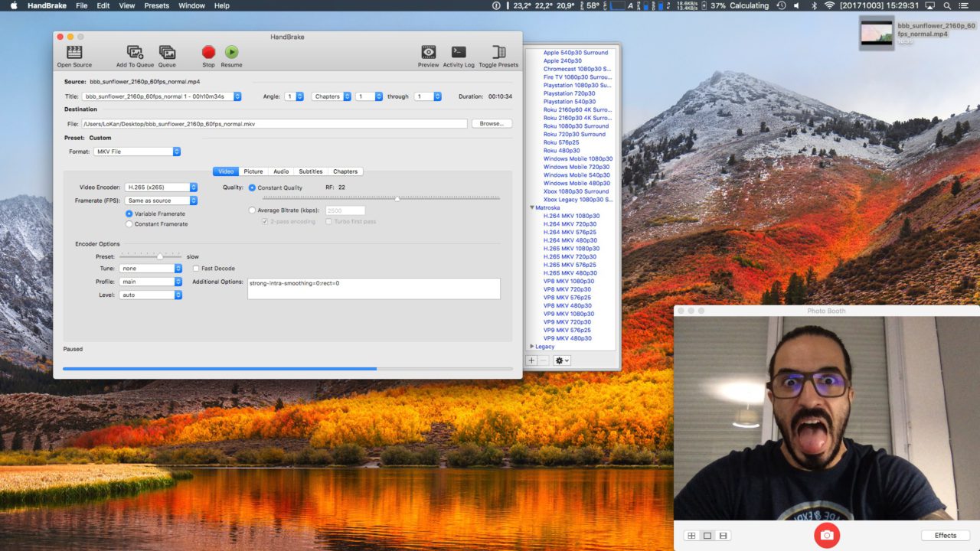Open the volume menu bar icon
Image resolution: width=980 pixels, height=551 pixels.
tap(797, 5)
